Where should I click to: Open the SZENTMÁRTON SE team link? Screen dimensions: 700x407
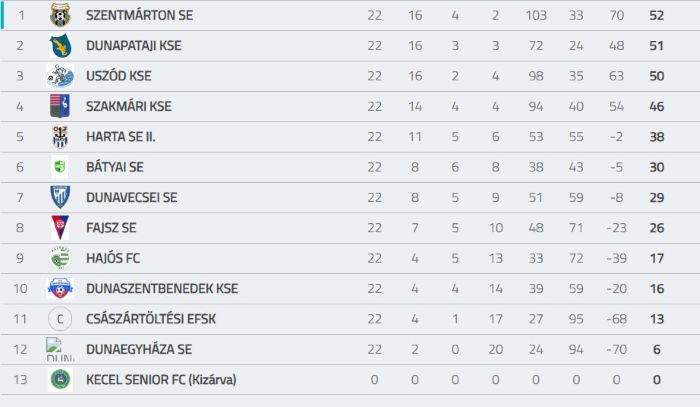139,15
